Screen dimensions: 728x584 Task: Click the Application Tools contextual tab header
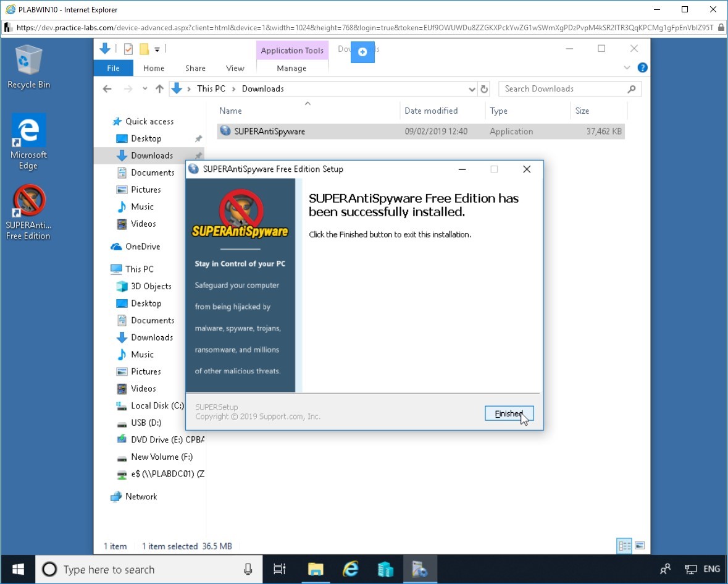tap(292, 50)
